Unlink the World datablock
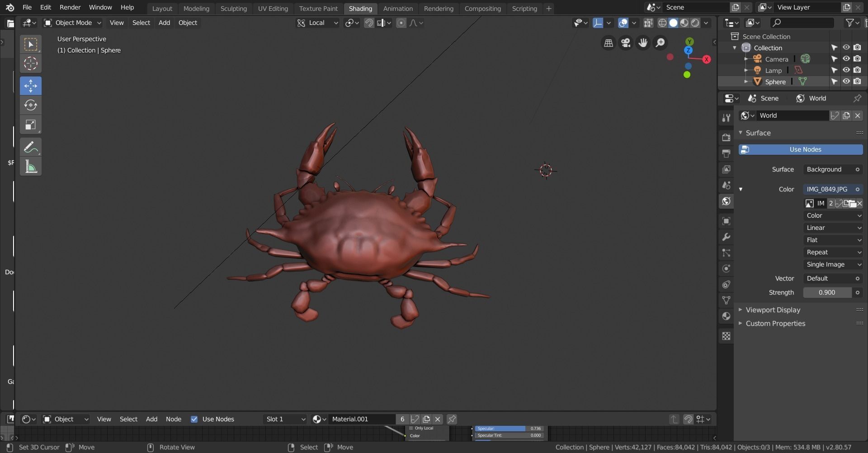Image resolution: width=868 pixels, height=453 pixels. [857, 115]
